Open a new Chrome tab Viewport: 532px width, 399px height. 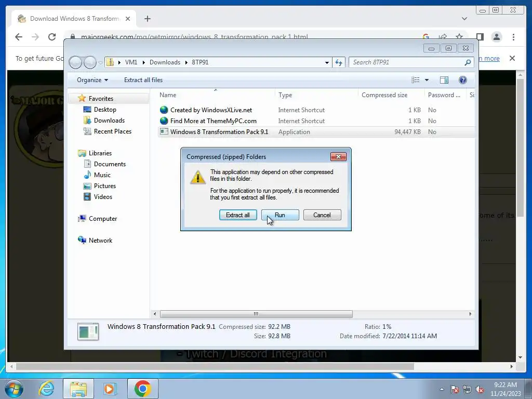tap(147, 19)
